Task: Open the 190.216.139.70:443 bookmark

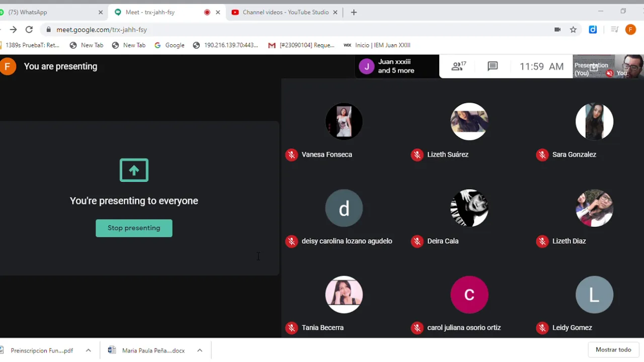Action: 225,45
